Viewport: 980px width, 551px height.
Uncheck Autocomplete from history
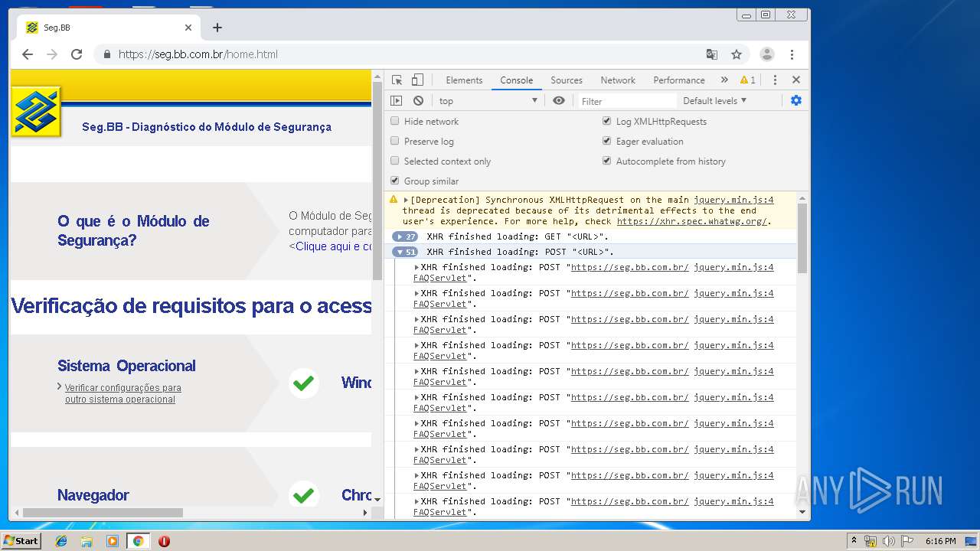pos(607,161)
